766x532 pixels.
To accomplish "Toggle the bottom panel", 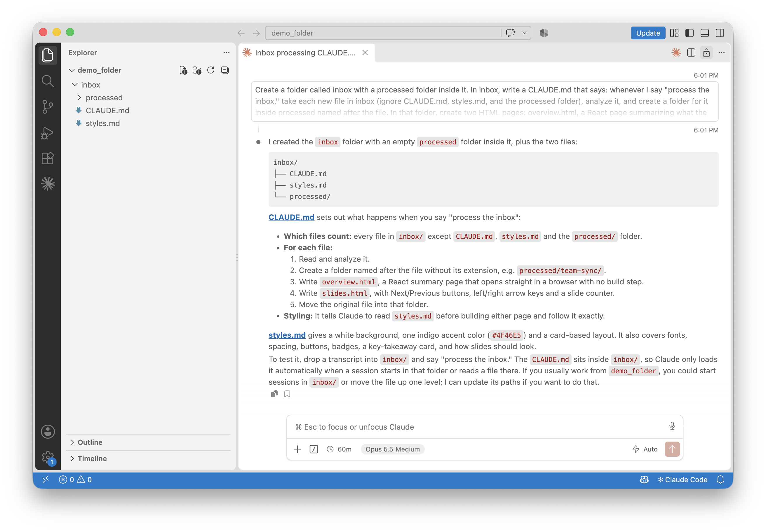I will (x=705, y=33).
